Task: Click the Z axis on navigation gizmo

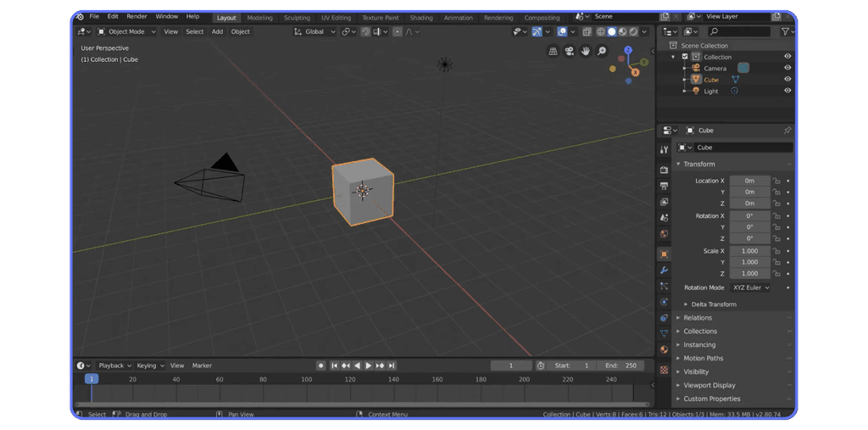Action: [628, 50]
